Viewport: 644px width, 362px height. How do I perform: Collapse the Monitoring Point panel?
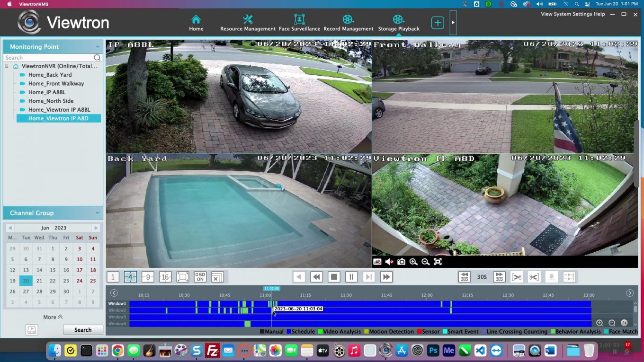pos(98,46)
